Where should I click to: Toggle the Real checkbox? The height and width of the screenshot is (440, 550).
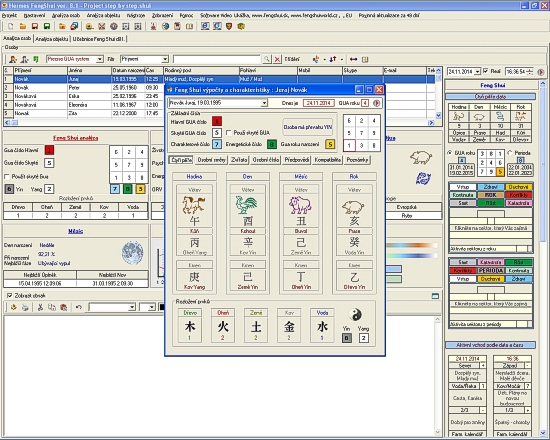click(x=485, y=71)
